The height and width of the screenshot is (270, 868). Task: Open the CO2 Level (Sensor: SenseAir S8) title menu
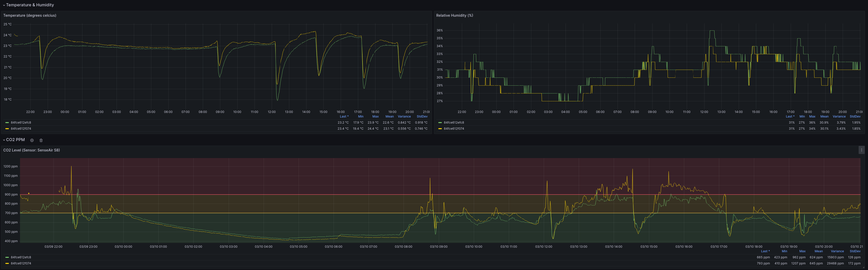32,150
